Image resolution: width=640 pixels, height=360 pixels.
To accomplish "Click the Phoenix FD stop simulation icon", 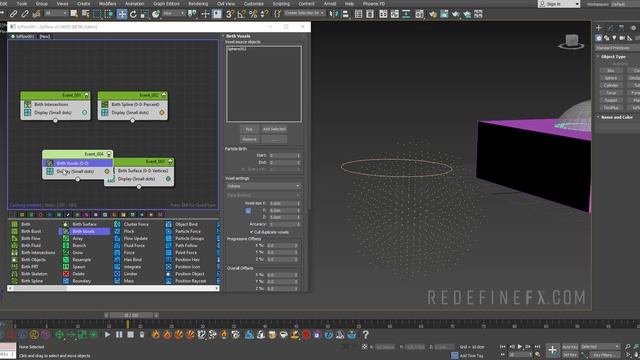I will point(130,335).
